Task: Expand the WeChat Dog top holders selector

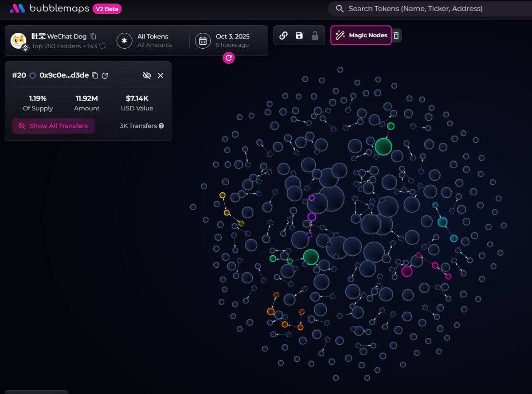Action: pyautogui.click(x=58, y=41)
